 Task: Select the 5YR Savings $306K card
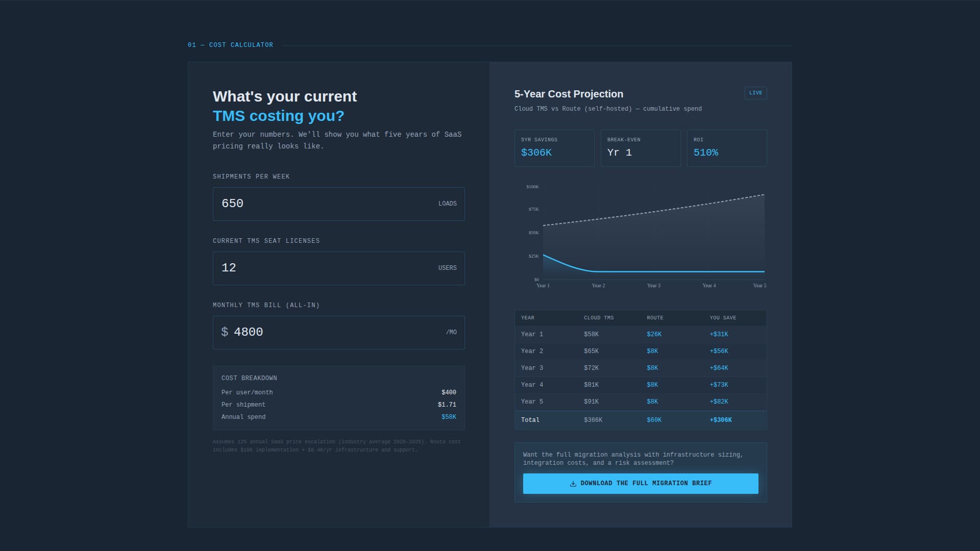coord(554,148)
